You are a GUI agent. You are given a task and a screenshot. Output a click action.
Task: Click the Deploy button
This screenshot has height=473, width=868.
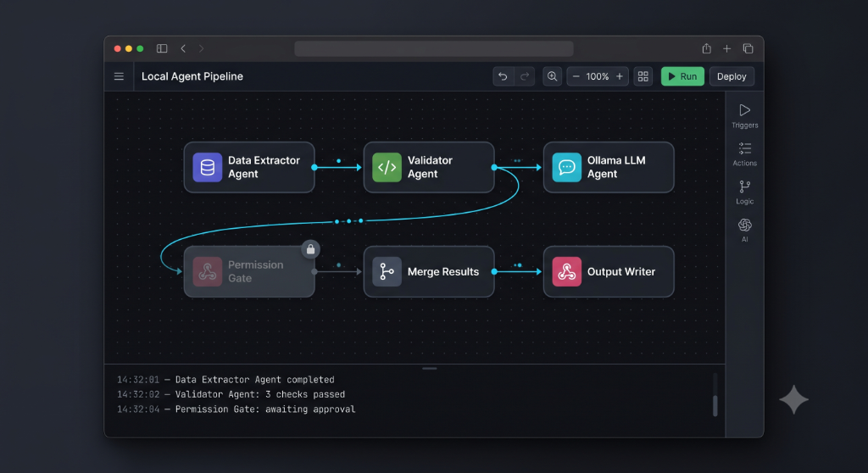[732, 76]
